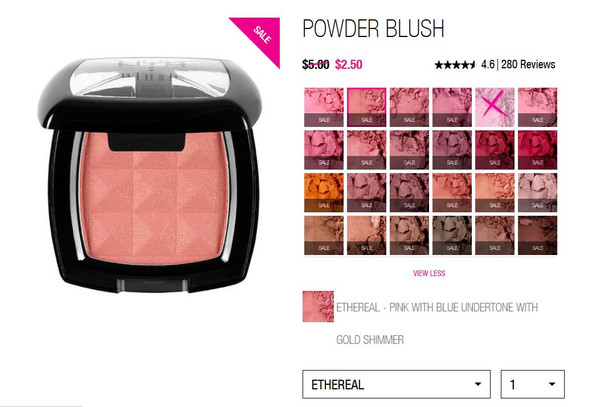Select the first tan swatch in bottom row
600x407 pixels.
point(324,236)
